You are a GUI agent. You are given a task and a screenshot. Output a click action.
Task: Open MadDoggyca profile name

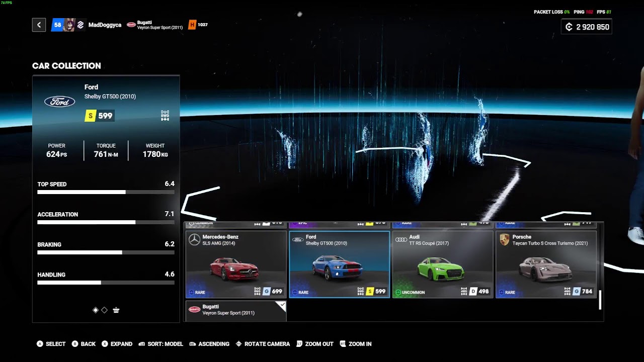105,25
